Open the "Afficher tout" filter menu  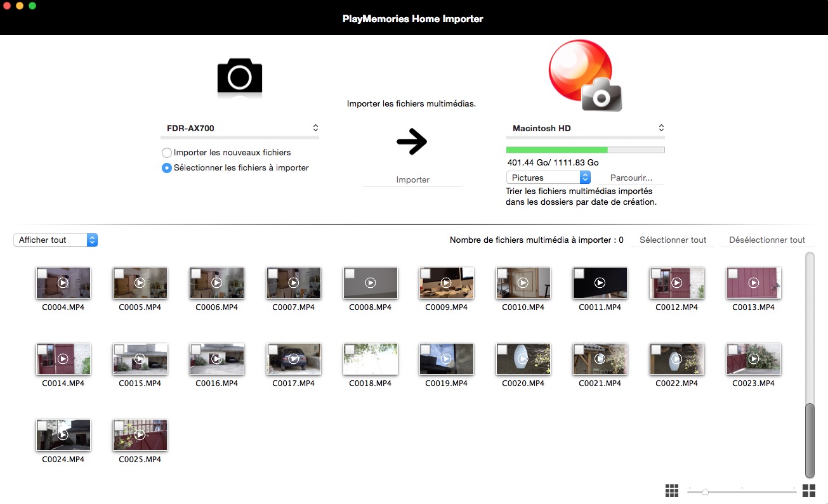pos(55,240)
